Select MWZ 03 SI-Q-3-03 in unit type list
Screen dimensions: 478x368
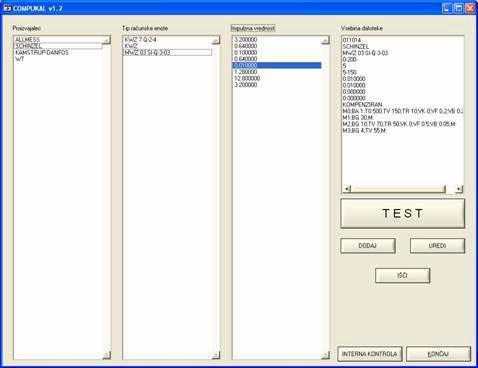(x=168, y=52)
